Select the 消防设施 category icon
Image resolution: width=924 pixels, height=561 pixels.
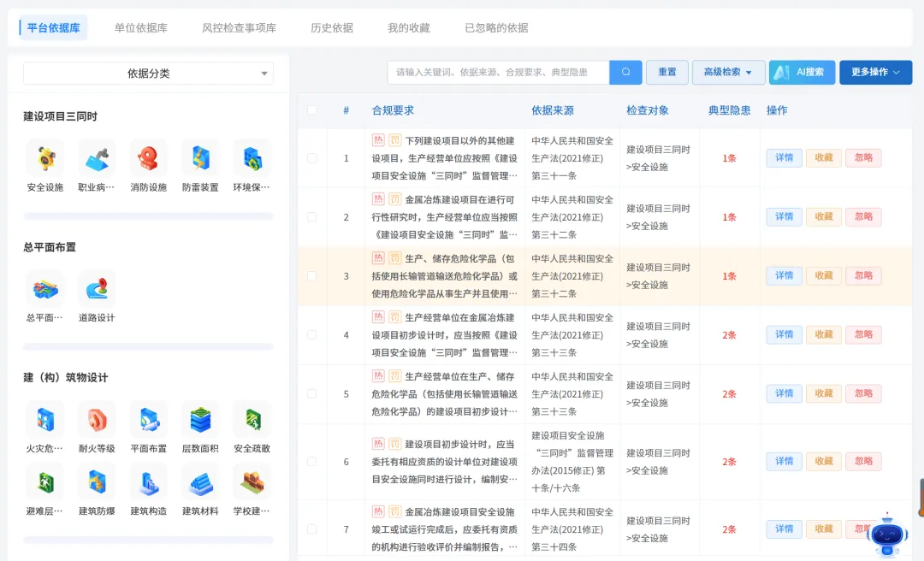(x=149, y=158)
